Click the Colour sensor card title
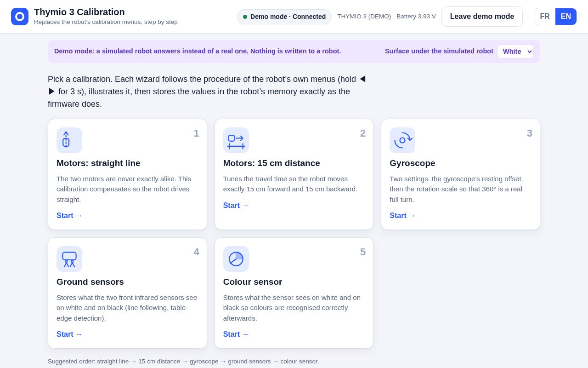This screenshot has width=588, height=368. click(x=253, y=282)
